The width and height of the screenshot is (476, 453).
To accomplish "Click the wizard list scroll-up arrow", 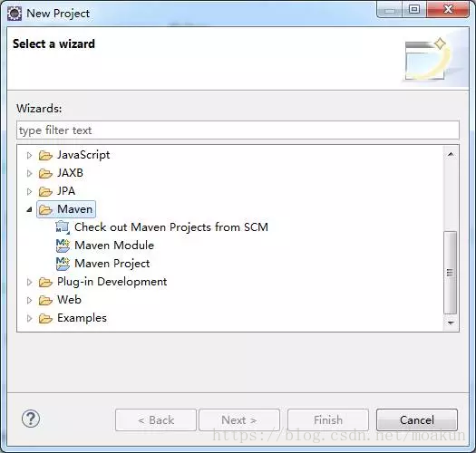I will 451,154.
